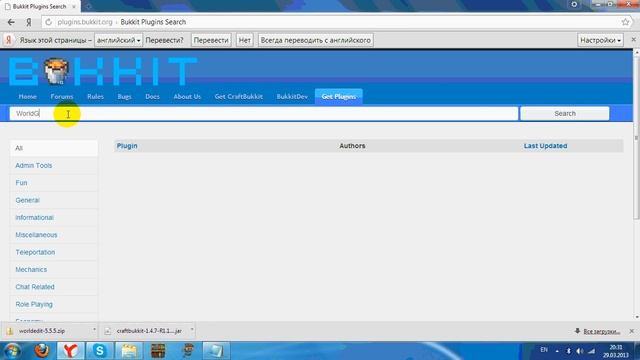Expand the worldedit-5.5.5.zip download options arrow

tap(94, 329)
